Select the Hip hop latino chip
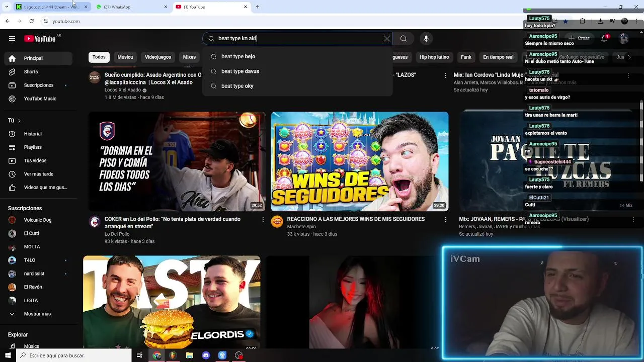Viewport: 644px width, 362px height. pyautogui.click(x=434, y=57)
